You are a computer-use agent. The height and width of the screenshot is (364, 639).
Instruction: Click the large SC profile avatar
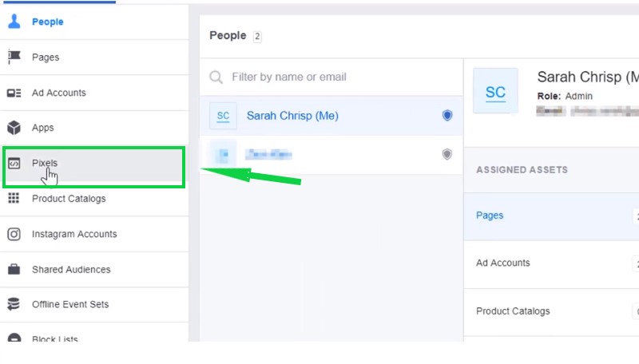coord(495,91)
